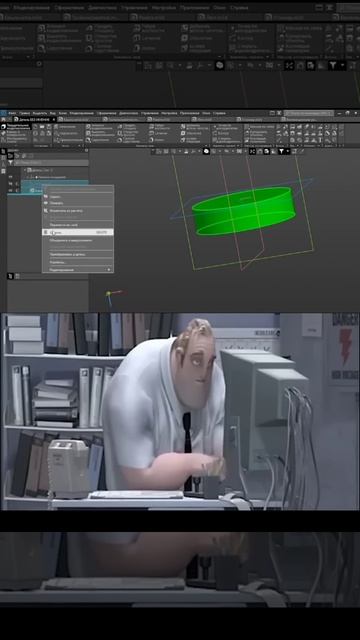The width and height of the screenshot is (360, 640).
Task: Open the Выделить menu
Action: pyautogui.click(x=40, y=113)
